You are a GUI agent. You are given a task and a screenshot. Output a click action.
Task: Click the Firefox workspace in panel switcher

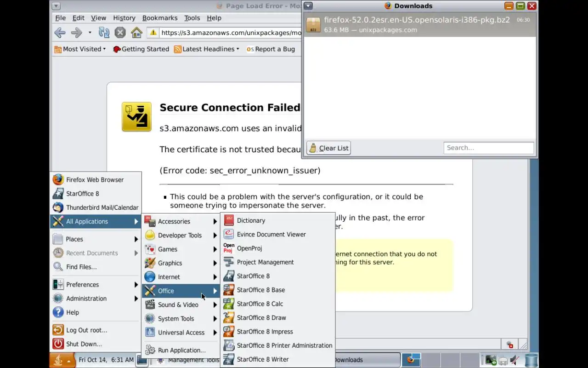point(412,360)
